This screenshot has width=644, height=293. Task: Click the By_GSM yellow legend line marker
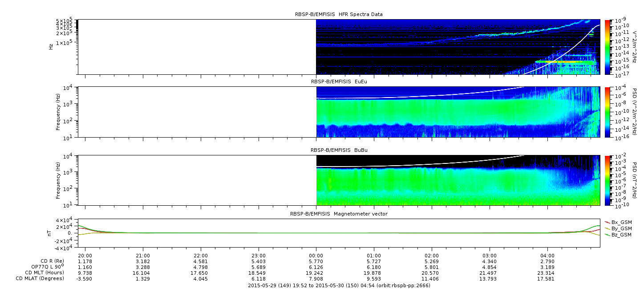coord(607,228)
